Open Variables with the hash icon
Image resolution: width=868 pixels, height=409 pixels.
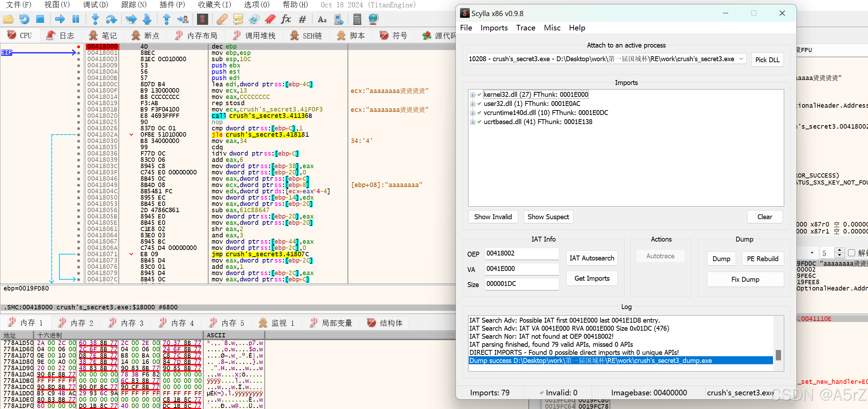click(302, 19)
